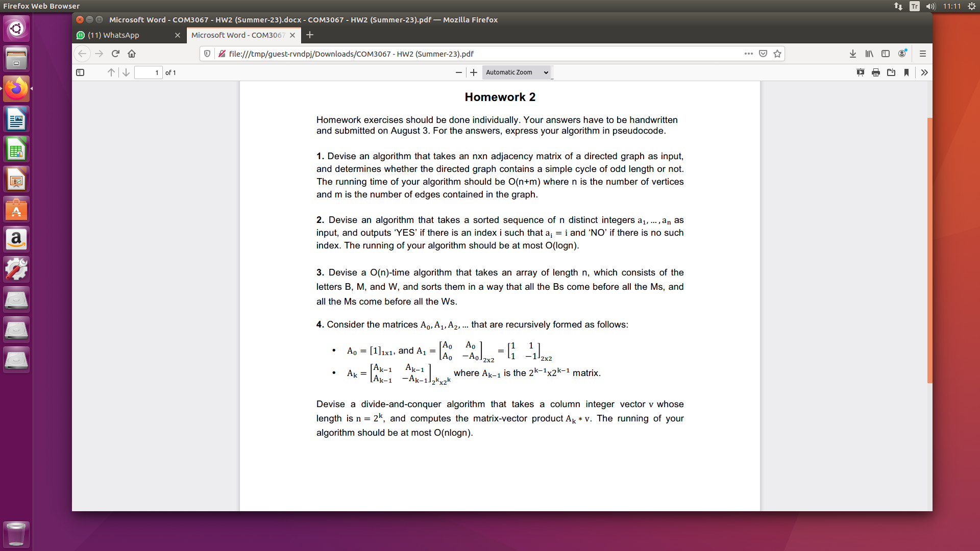Viewport: 980px width, 551px height.
Task: Toggle the tracking protection shield indicator
Action: point(207,54)
